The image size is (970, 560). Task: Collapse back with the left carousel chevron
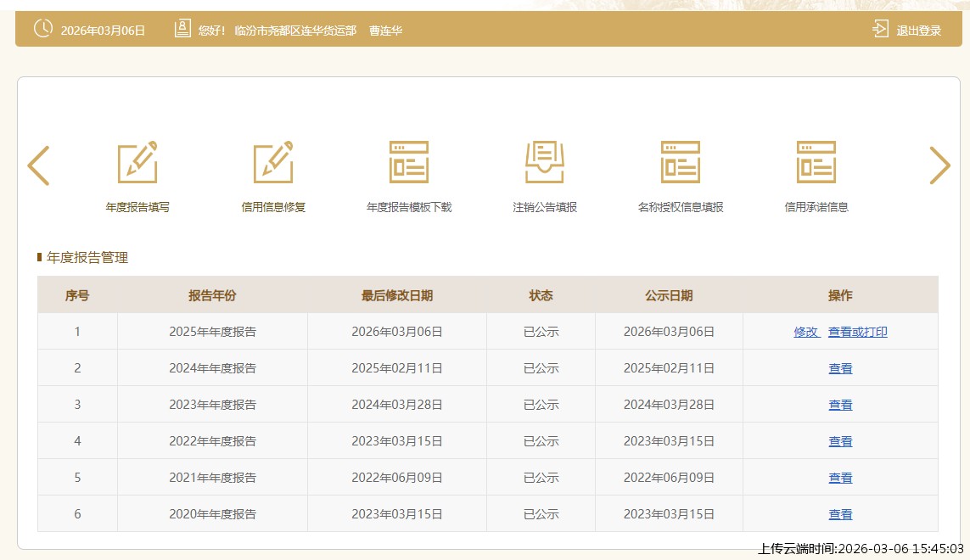pos(38,165)
